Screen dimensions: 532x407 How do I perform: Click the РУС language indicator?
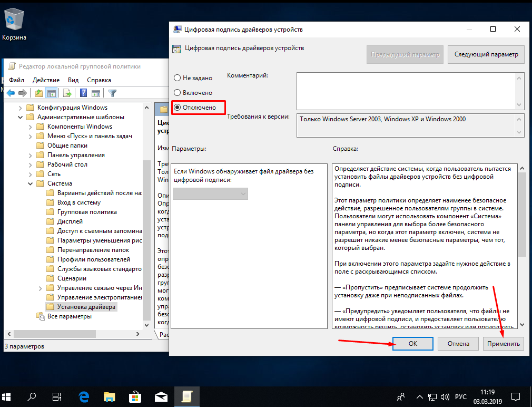pos(460,396)
